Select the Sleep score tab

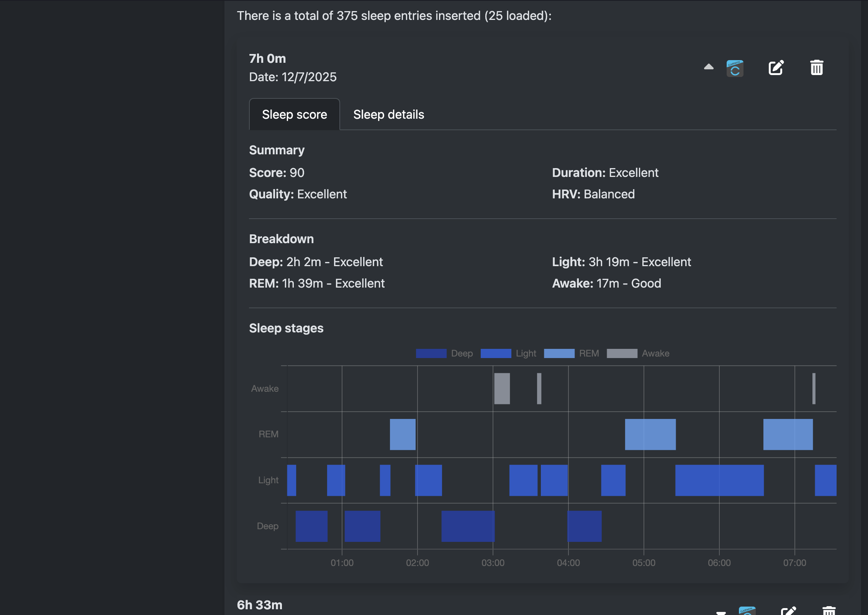coord(294,114)
